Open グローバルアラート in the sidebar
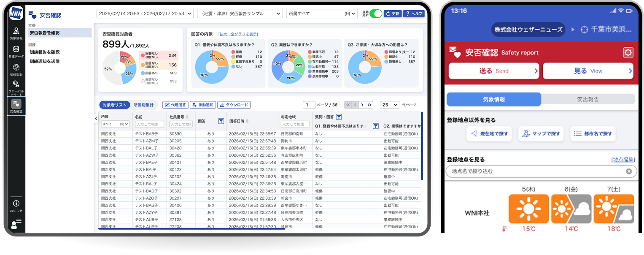 tap(16, 88)
